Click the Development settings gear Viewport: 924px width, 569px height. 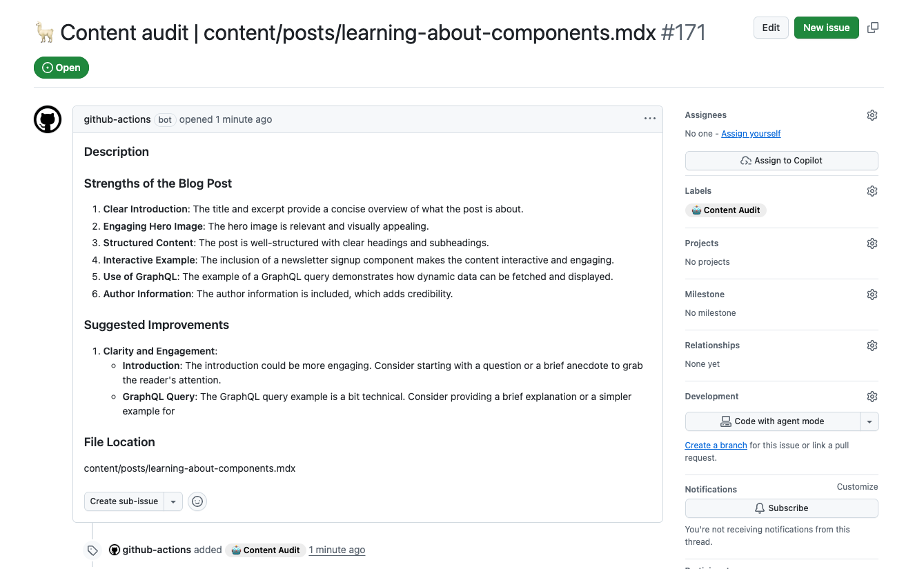pyautogui.click(x=872, y=396)
